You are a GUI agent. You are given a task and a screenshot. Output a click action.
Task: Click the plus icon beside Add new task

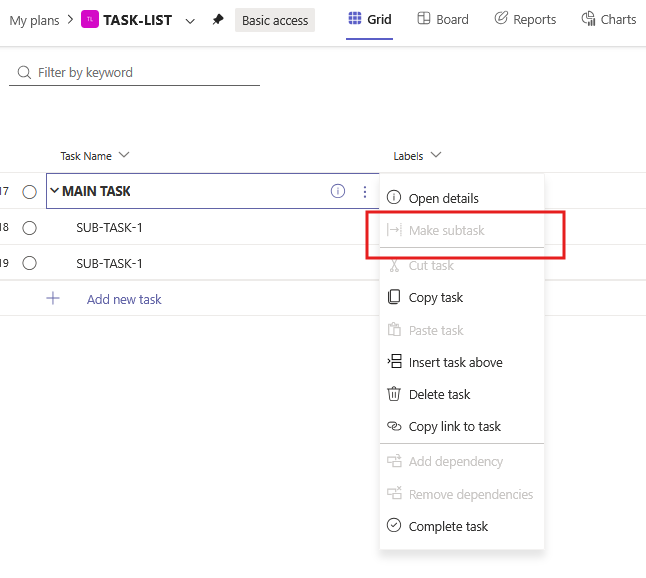(x=53, y=298)
